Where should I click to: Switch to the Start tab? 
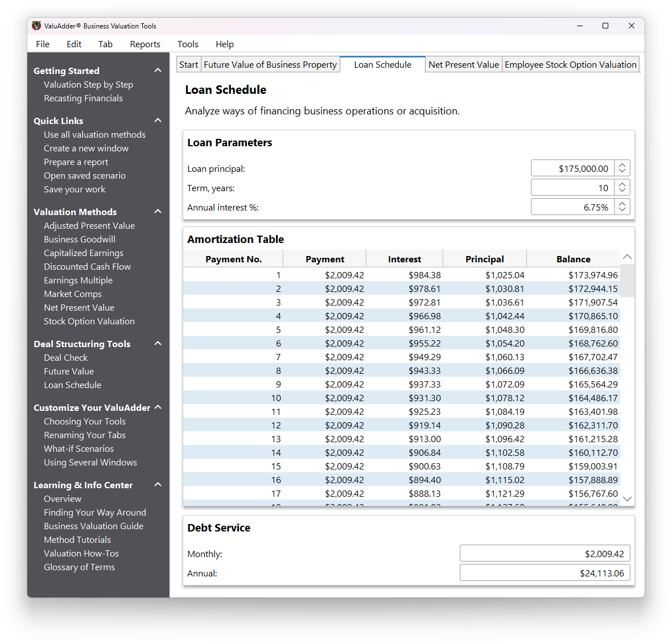point(188,65)
